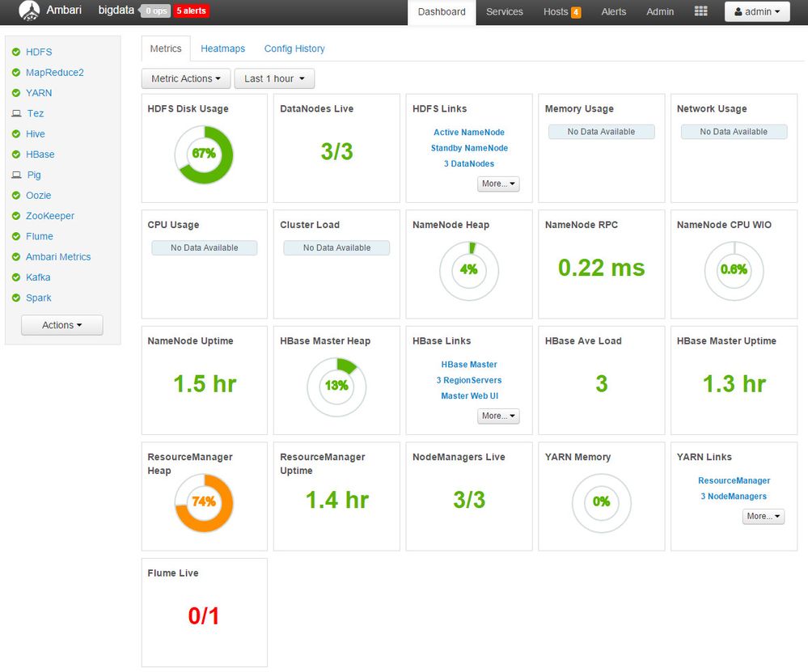
Task: Click the HBase Ave Load value 3
Action: (602, 384)
